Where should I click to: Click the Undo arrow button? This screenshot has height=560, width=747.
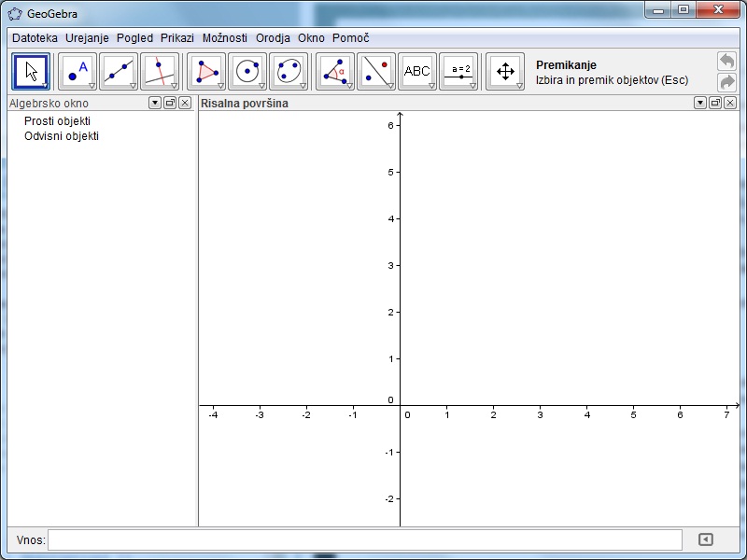point(726,61)
